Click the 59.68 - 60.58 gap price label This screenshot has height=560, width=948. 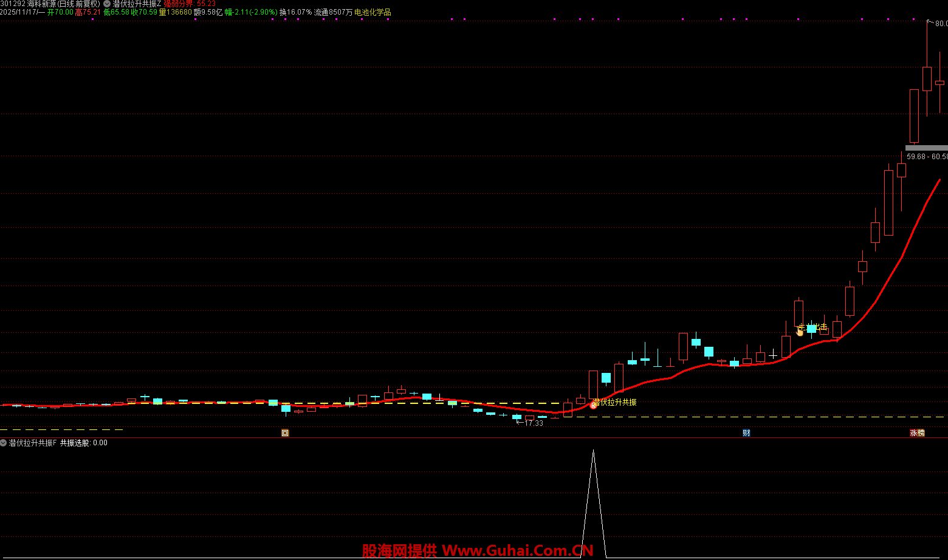[926, 157]
